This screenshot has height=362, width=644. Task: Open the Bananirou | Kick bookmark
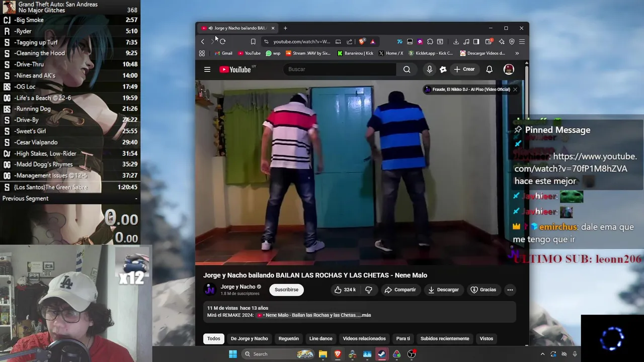tap(355, 53)
